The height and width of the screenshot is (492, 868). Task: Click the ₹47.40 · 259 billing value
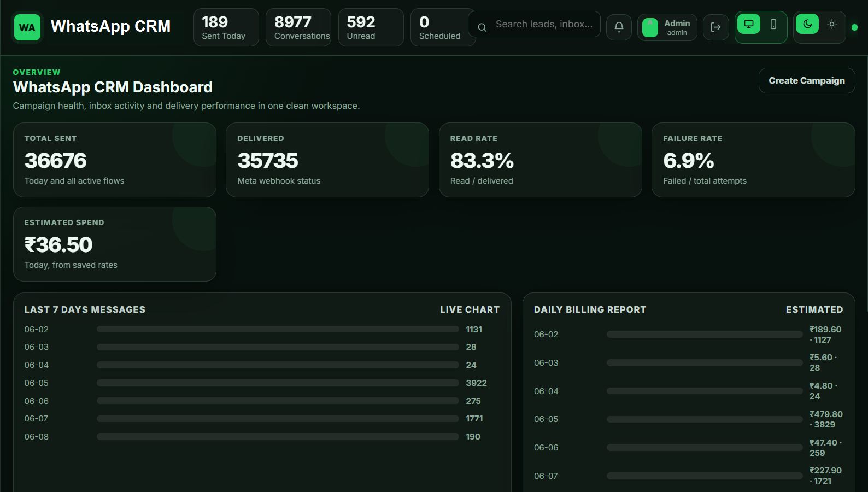(826, 448)
